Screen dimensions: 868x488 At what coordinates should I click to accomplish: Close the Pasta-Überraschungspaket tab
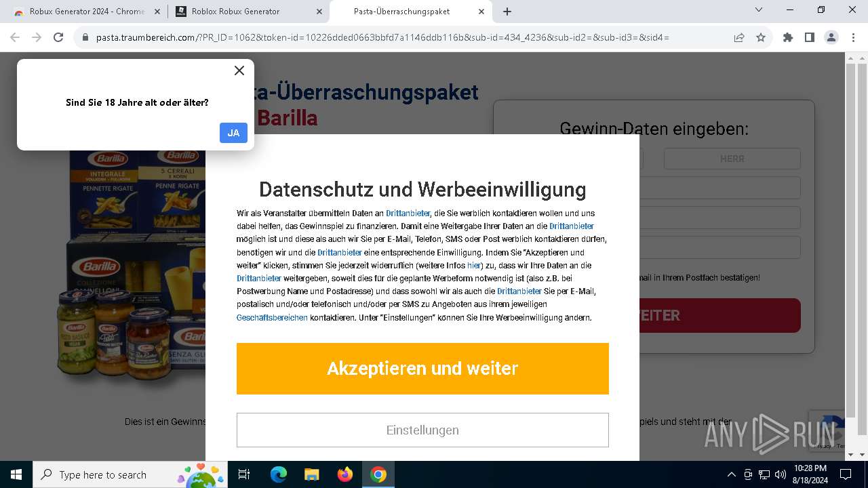[x=481, y=12]
